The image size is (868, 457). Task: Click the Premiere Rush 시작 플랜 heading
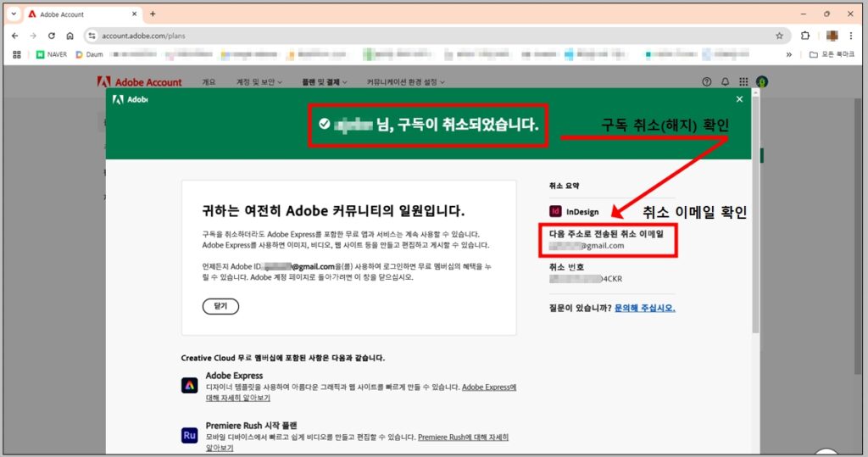(x=251, y=426)
